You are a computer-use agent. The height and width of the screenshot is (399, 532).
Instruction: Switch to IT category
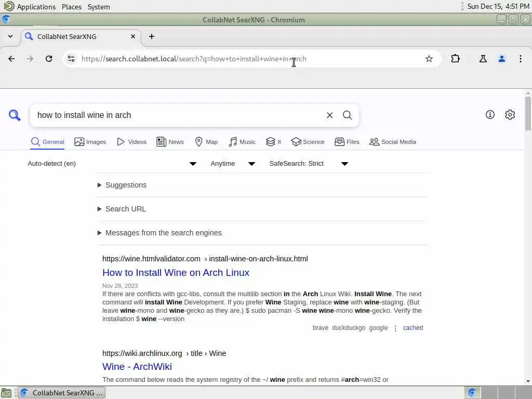tap(273, 142)
